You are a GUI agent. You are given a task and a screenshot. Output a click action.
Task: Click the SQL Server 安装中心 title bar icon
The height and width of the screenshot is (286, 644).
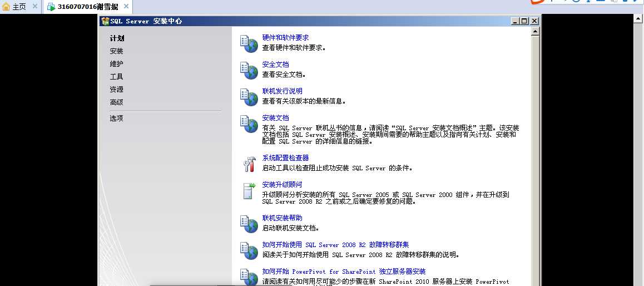pyautogui.click(x=105, y=21)
